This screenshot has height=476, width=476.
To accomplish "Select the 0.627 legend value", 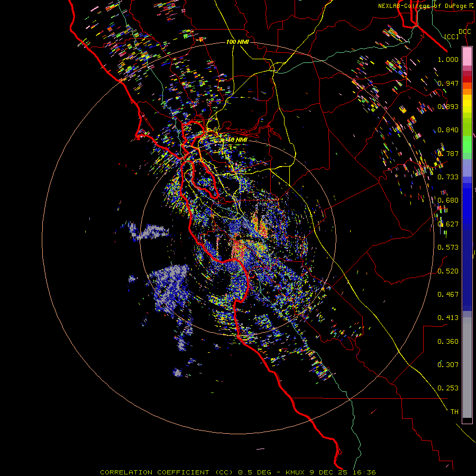I will (448, 224).
